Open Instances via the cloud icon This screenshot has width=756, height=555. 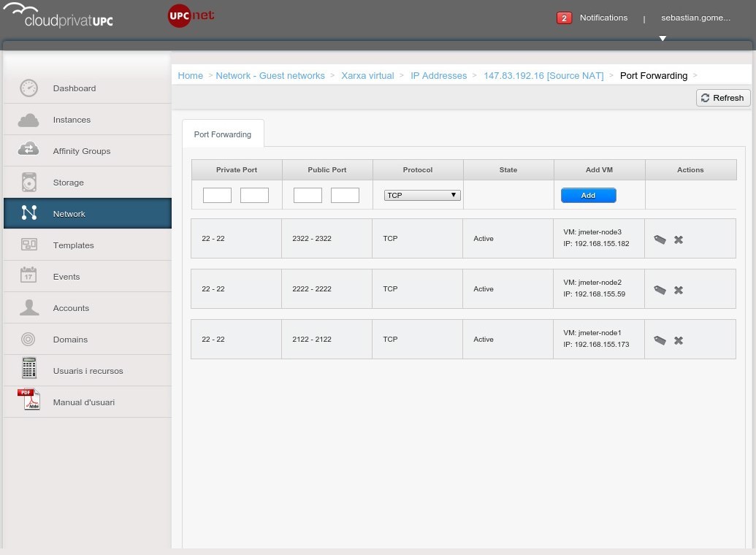pyautogui.click(x=28, y=120)
